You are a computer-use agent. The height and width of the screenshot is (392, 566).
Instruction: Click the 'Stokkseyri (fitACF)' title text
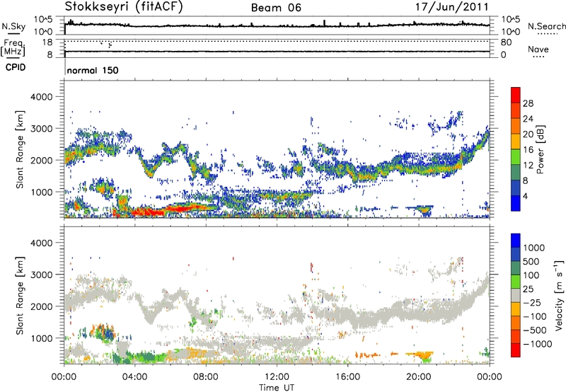coord(124,6)
